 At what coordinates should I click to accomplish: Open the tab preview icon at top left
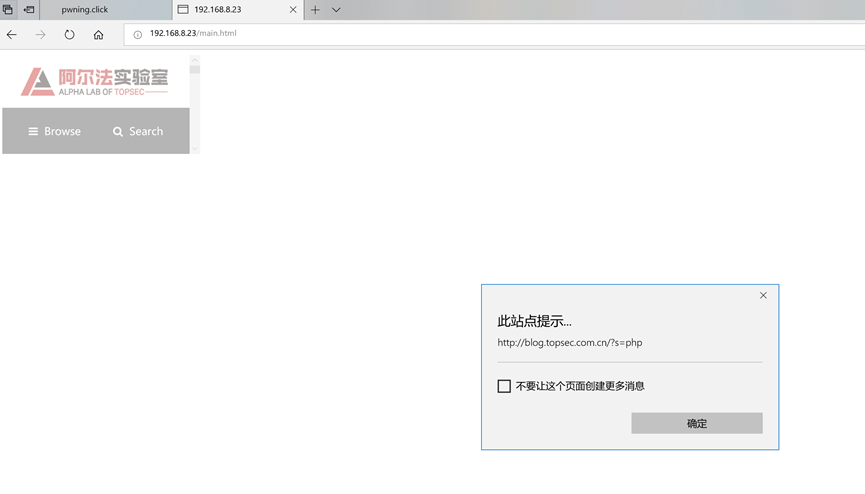click(x=8, y=9)
